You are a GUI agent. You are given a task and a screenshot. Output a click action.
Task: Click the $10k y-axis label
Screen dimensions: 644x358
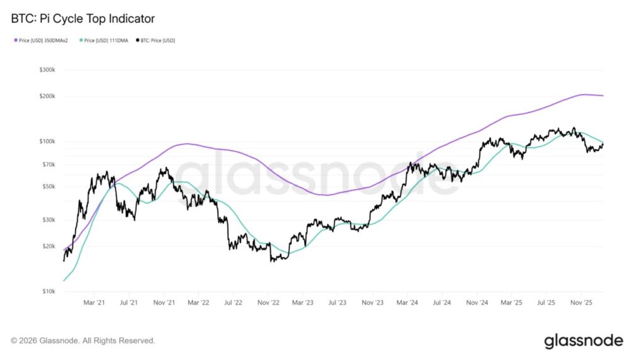point(49,292)
